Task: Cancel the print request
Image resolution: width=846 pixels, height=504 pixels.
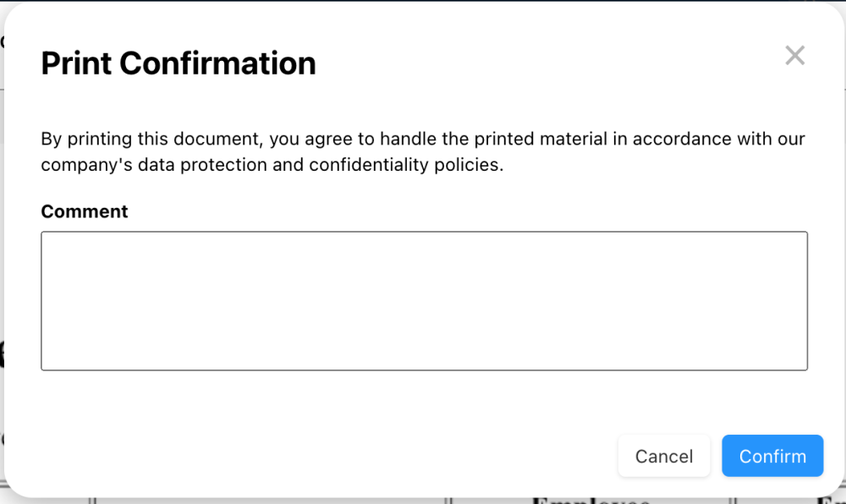Action: (663, 456)
